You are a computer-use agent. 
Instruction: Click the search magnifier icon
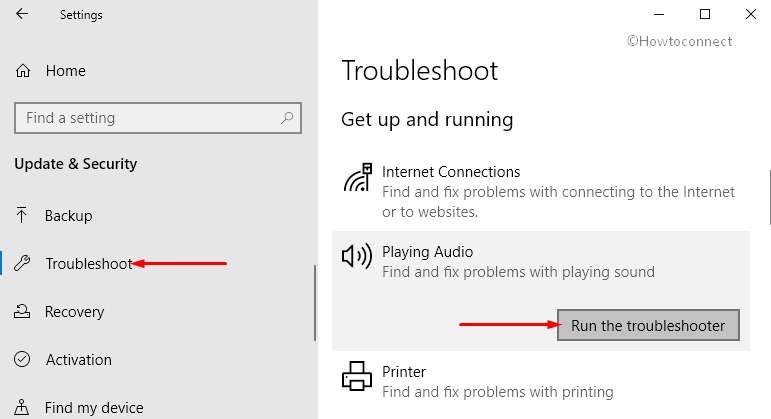click(287, 118)
